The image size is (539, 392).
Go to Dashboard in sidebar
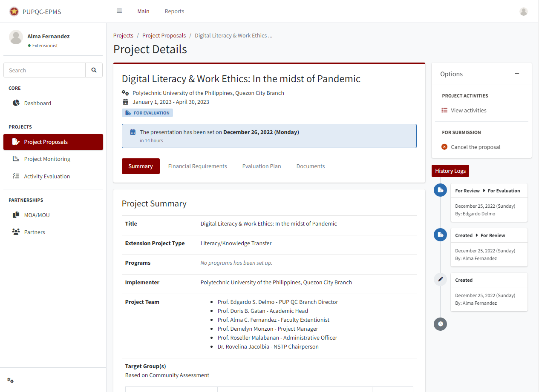point(37,103)
